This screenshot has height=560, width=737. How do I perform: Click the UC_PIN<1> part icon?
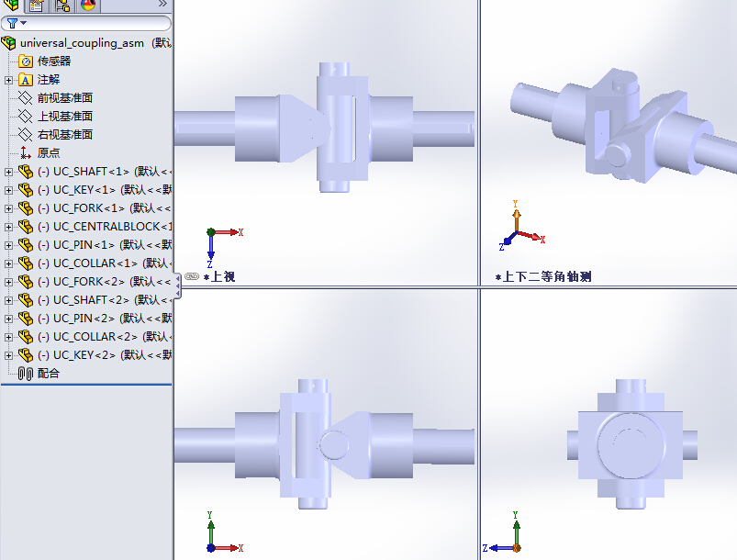point(26,244)
